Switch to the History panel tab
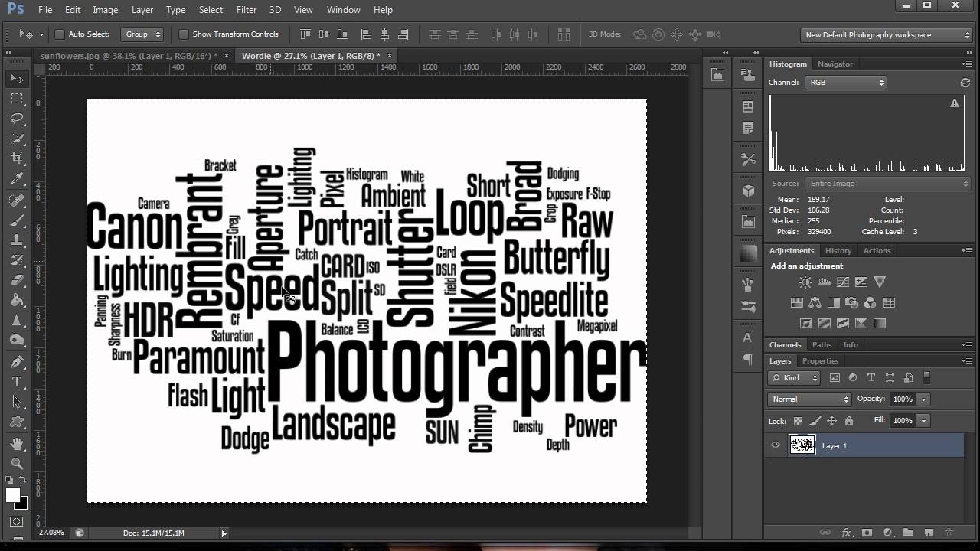 coord(838,250)
